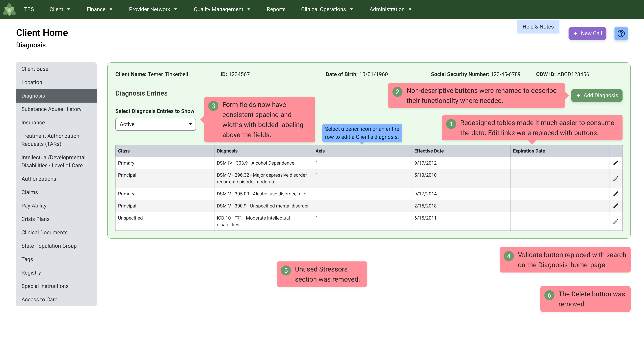
Task: Go to Insurance in the sidebar
Action: pyautogui.click(x=56, y=123)
